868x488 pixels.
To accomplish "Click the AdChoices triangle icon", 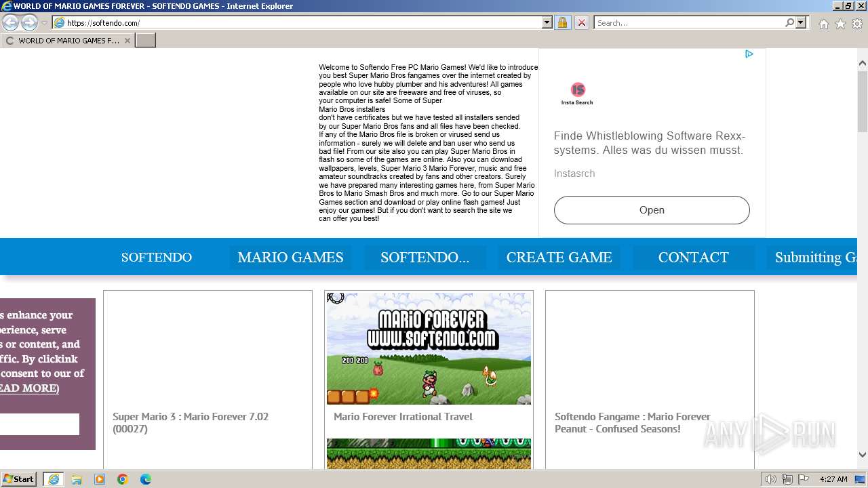I will [x=749, y=54].
